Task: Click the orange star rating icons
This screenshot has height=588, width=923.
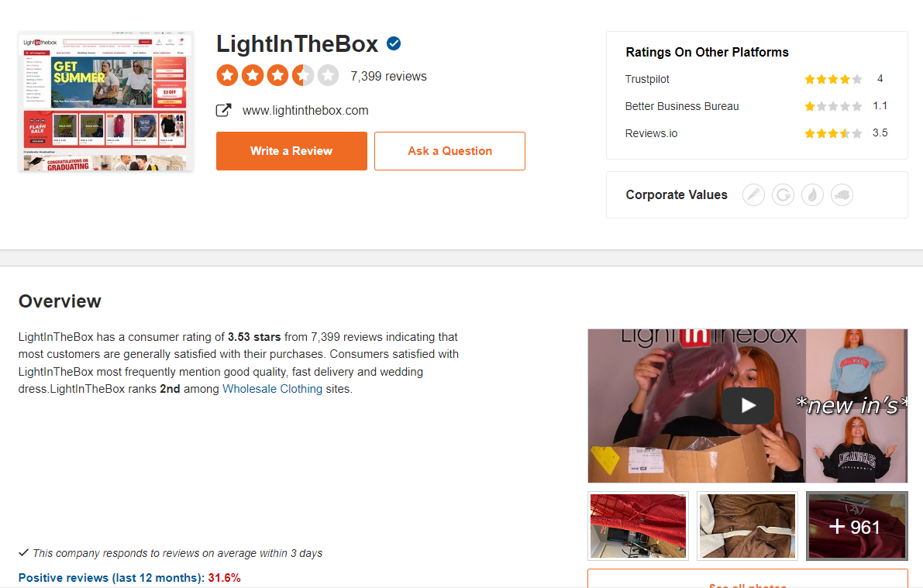Action: click(x=277, y=75)
